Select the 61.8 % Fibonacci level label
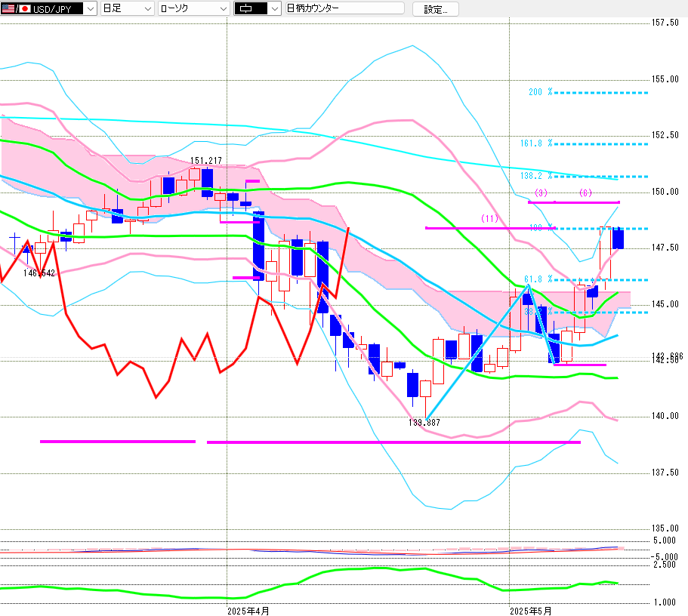Image resolution: width=688 pixels, height=616 pixels. click(538, 279)
